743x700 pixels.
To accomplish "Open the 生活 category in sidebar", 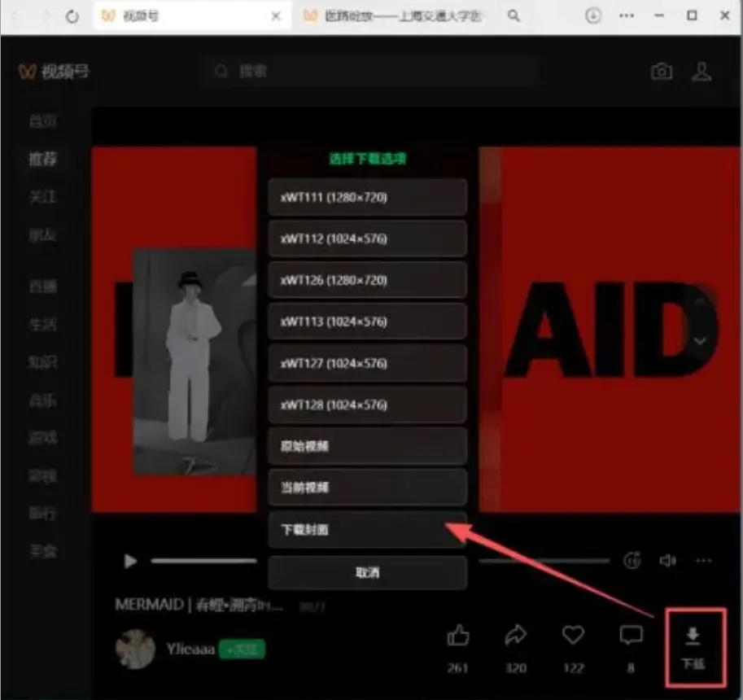I will pyautogui.click(x=42, y=324).
